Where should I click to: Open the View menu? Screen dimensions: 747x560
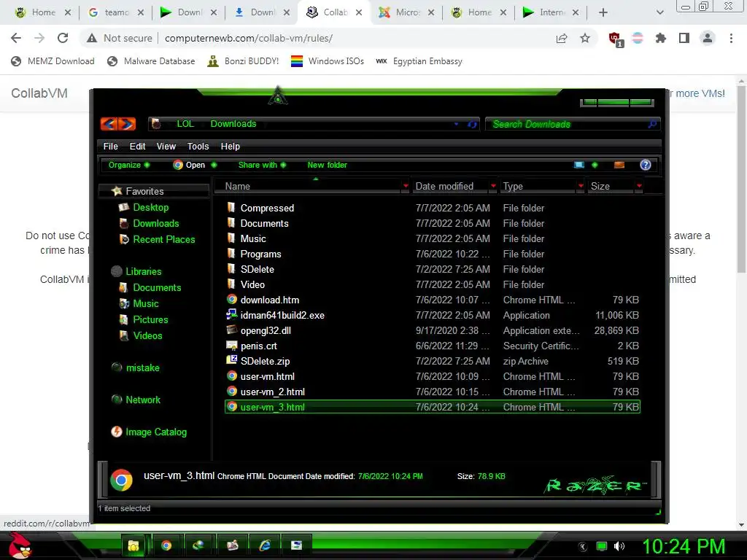click(x=166, y=146)
